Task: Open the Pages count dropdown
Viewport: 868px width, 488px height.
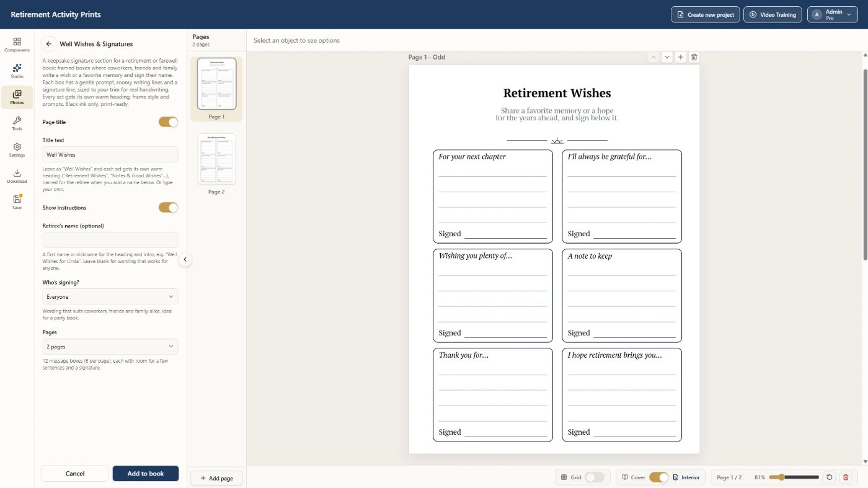Action: tap(110, 346)
